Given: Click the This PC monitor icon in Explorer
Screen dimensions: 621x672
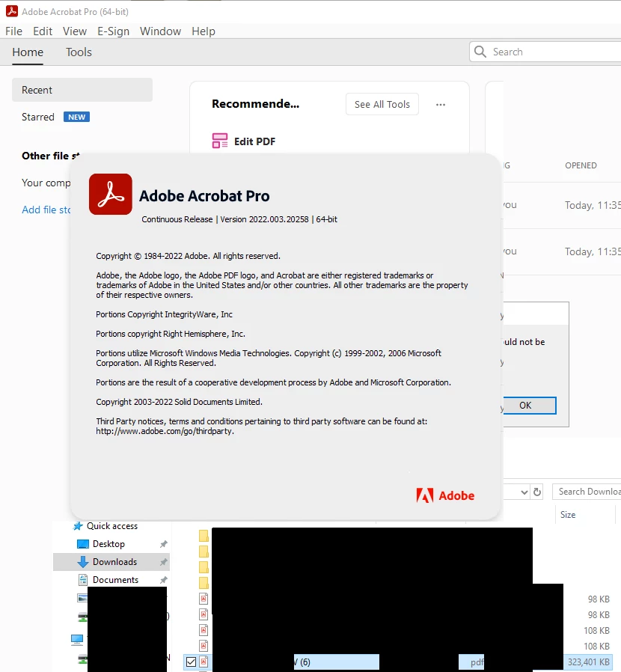Looking at the screenshot, I should 77,640.
